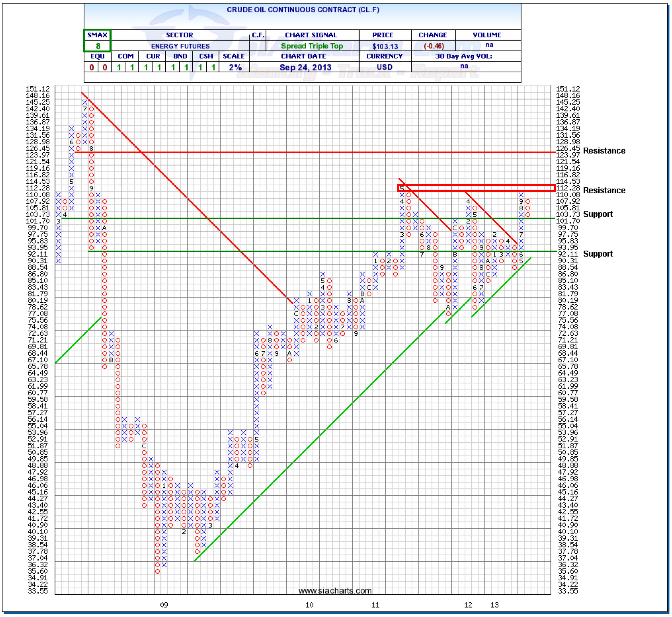672x617 pixels.
Task: Click the EQU column header
Action: 97,56
